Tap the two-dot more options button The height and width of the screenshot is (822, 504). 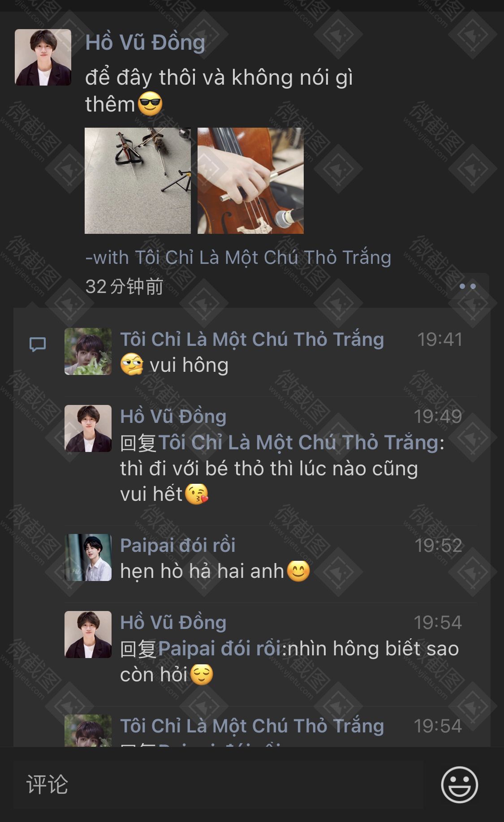pyautogui.click(x=467, y=286)
